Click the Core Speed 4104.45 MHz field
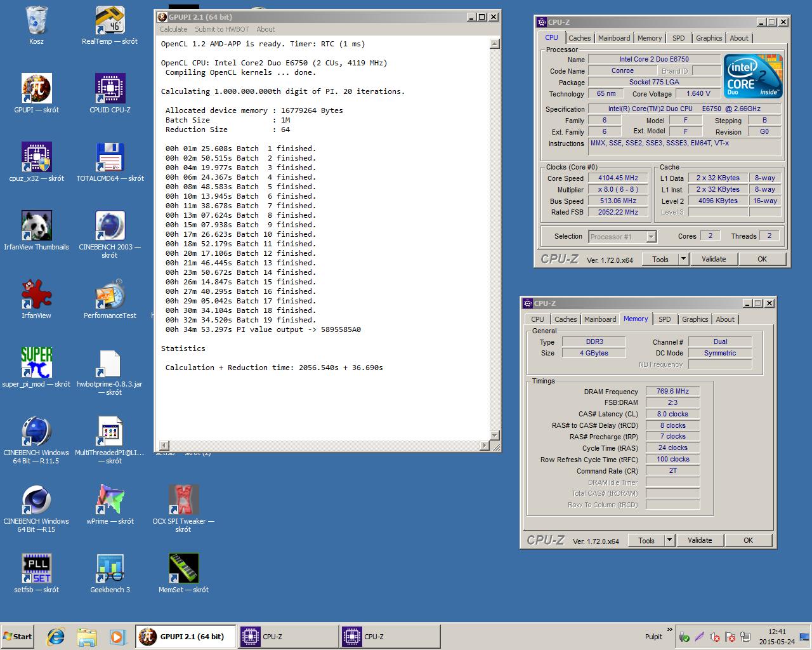 (x=619, y=178)
